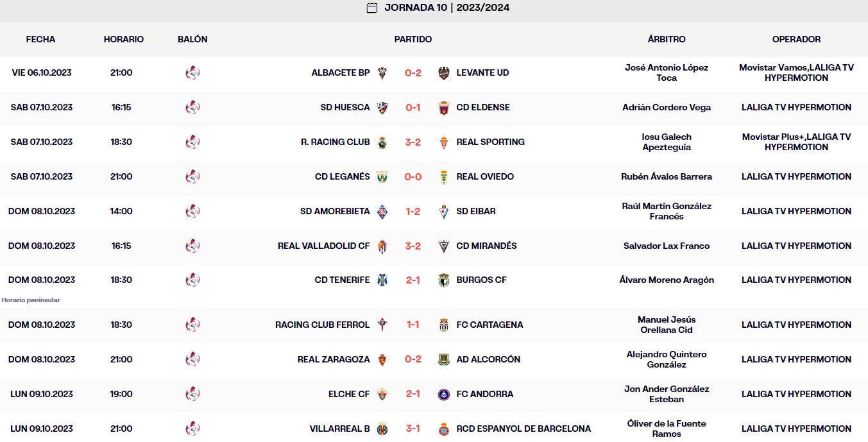Click the Villarreal B yellow badge

click(x=382, y=429)
